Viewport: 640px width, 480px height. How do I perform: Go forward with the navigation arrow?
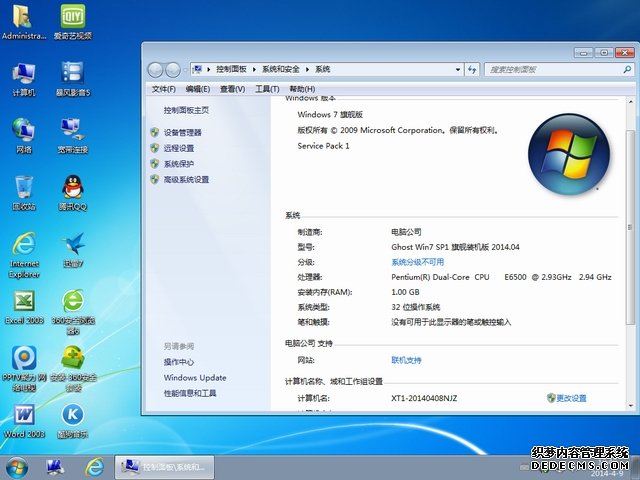point(173,70)
